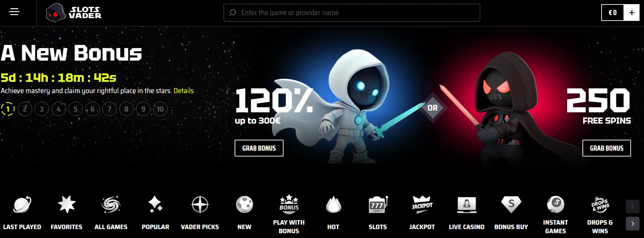
Task: Open the Bonus Buy diamond icon
Action: 511,204
